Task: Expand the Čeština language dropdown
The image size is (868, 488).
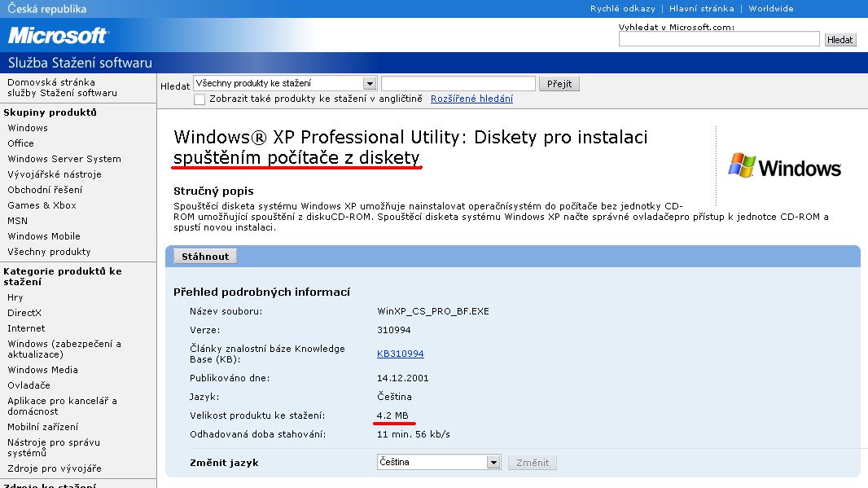Action: point(439,462)
